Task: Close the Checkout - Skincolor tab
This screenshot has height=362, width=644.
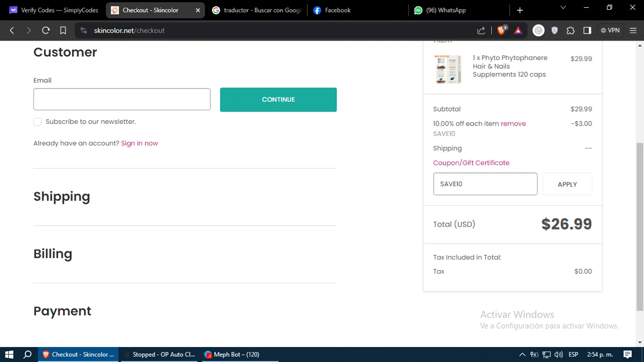Action: pyautogui.click(x=198, y=10)
